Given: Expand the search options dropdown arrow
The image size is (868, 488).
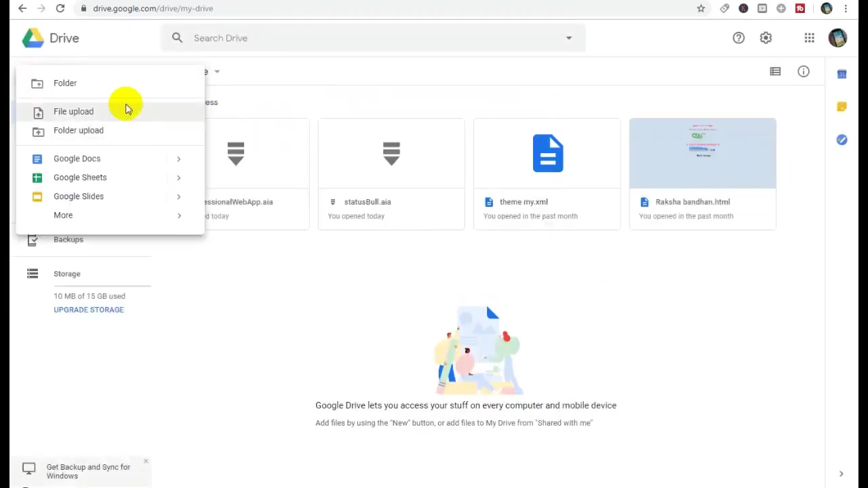Looking at the screenshot, I should point(569,38).
